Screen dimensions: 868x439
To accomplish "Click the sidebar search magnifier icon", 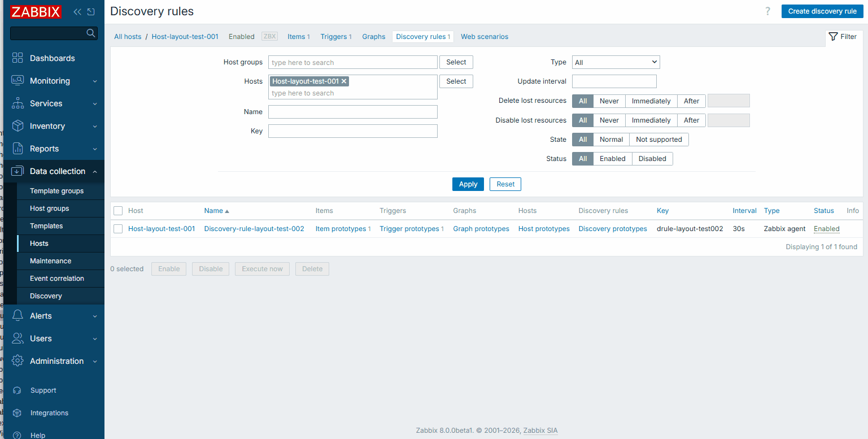I will tap(90, 33).
